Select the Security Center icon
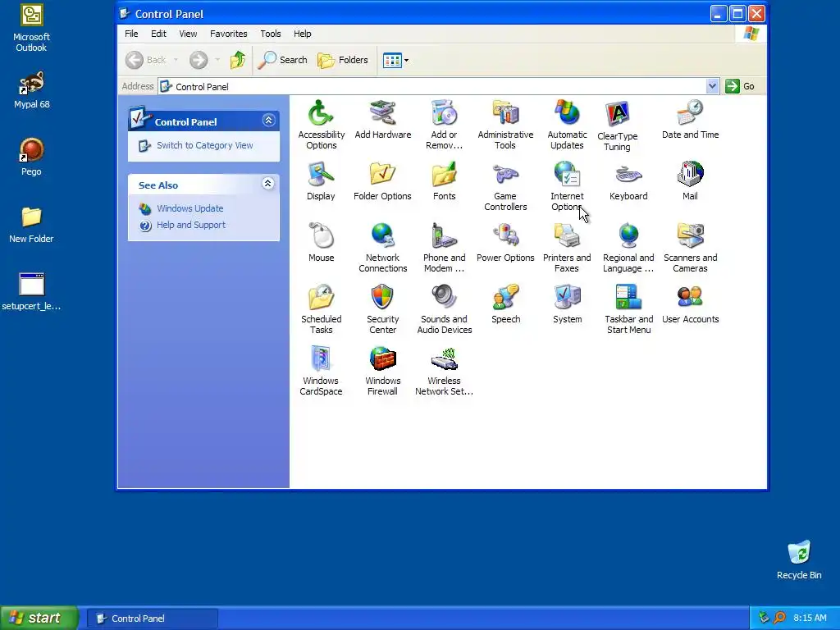The image size is (840, 630). pyautogui.click(x=382, y=309)
